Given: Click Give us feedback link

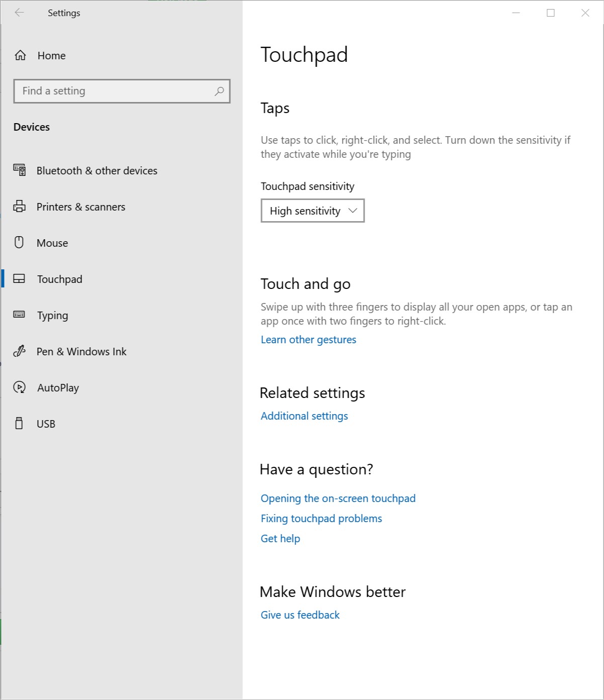Looking at the screenshot, I should [300, 615].
